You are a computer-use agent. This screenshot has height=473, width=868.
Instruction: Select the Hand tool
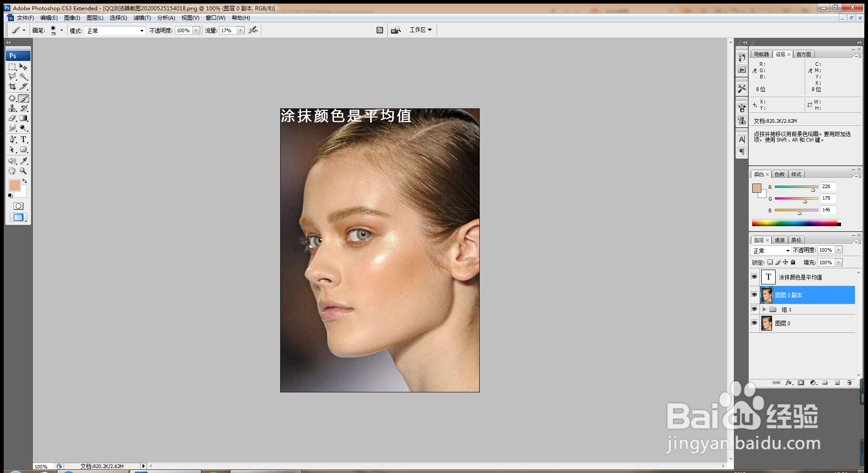(13, 171)
